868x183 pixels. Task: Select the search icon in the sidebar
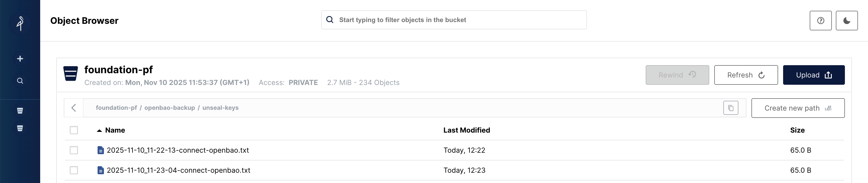pos(20,80)
